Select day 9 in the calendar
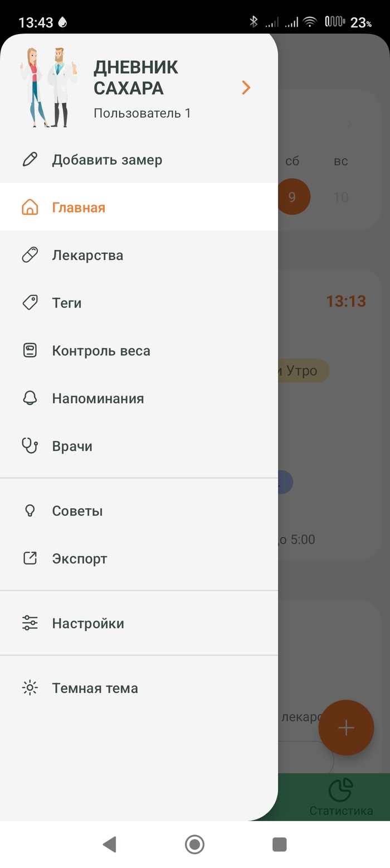390x868 pixels. pyautogui.click(x=292, y=197)
